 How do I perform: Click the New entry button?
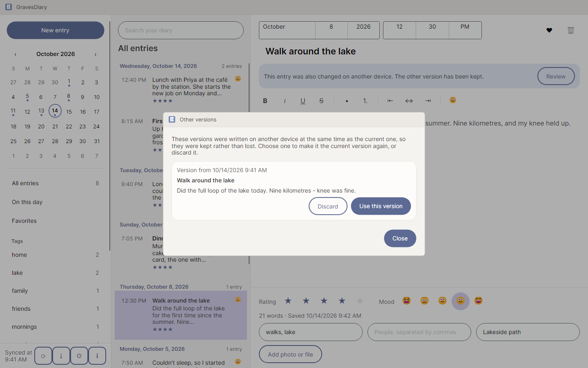tap(56, 30)
